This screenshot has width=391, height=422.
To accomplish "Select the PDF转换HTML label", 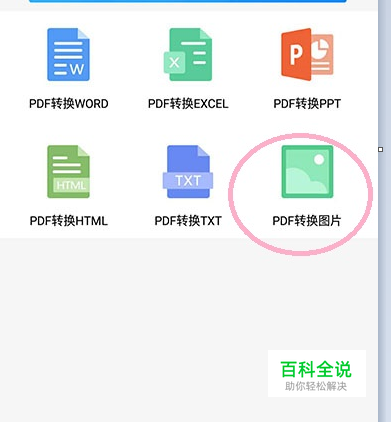I will [69, 221].
